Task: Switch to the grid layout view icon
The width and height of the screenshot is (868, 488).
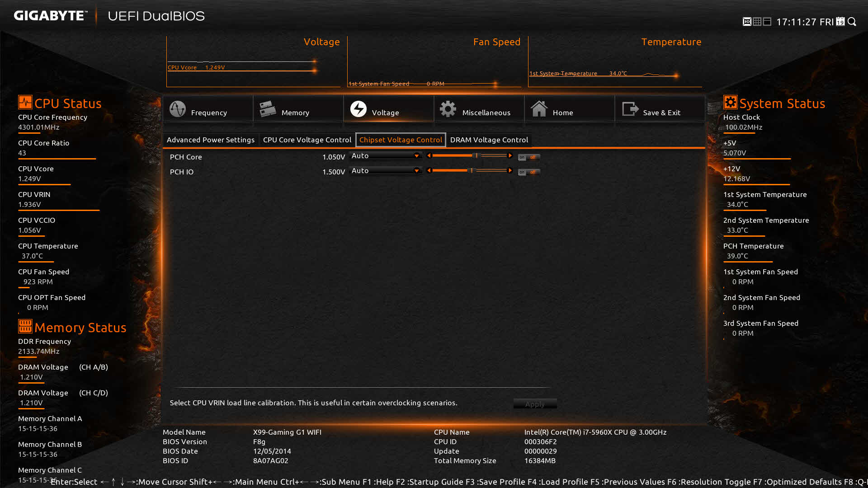Action: (x=757, y=22)
